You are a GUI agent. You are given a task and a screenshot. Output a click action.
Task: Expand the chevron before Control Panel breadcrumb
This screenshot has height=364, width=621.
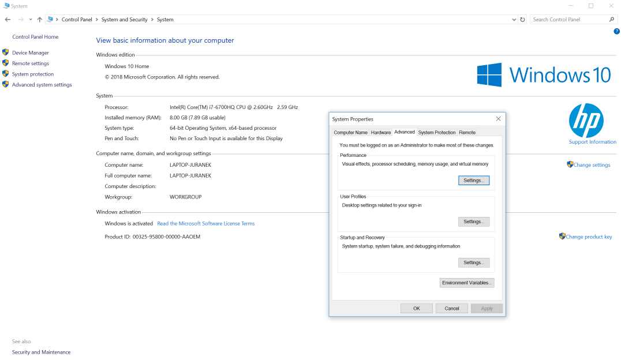(57, 20)
